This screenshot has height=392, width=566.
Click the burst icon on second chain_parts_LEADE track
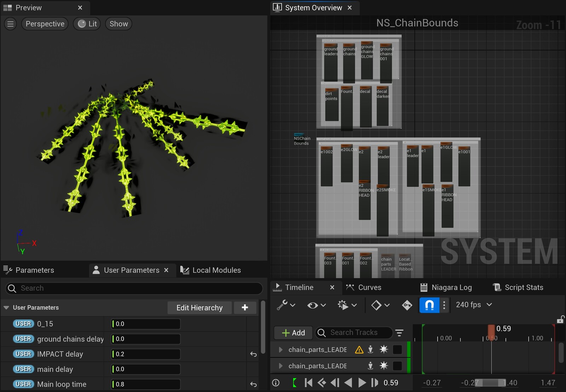tap(384, 366)
